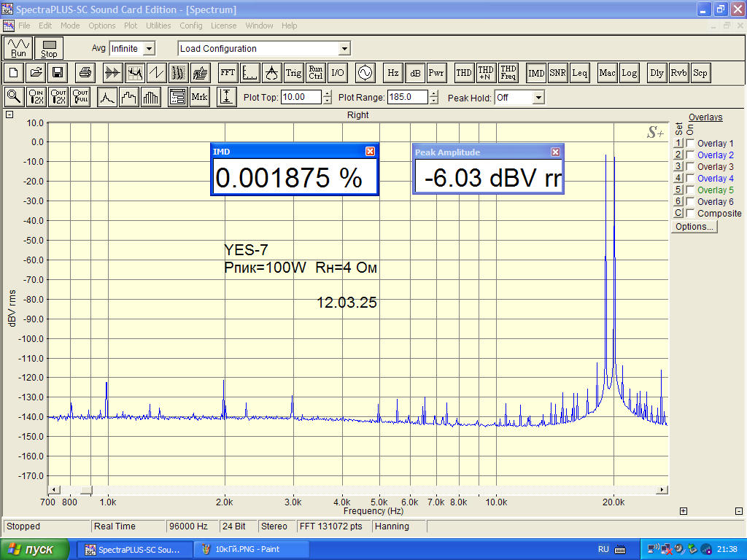
Task: Click the THD+N measurement toolbar button
Action: pos(486,73)
